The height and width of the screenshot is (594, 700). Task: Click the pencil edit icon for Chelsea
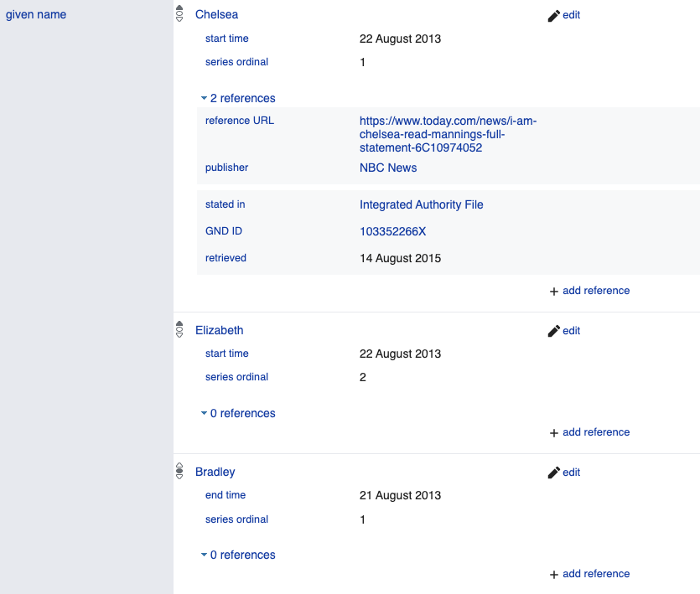tap(553, 16)
